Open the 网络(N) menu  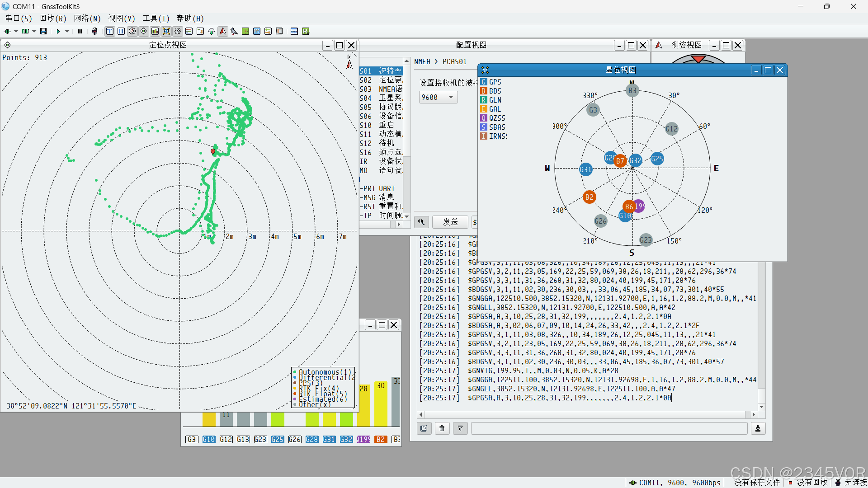pyautogui.click(x=87, y=19)
